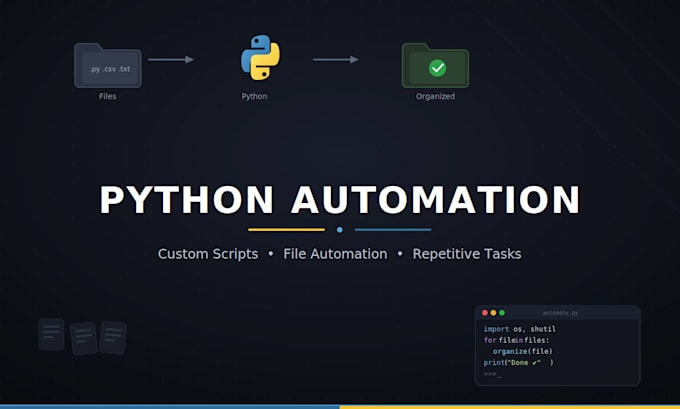The height and width of the screenshot is (409, 680).
Task: Click the yellow dot in the code window
Action: click(x=493, y=313)
